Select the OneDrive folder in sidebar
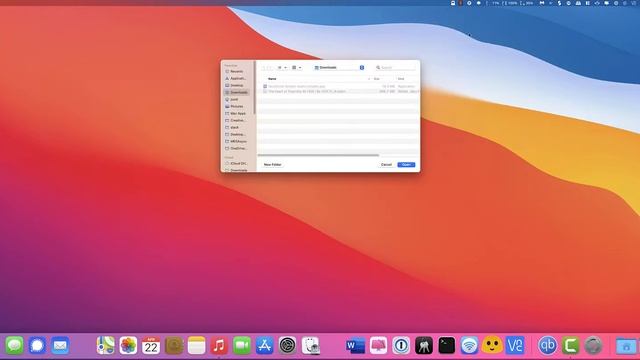This screenshot has width=640, height=360. tap(236, 148)
